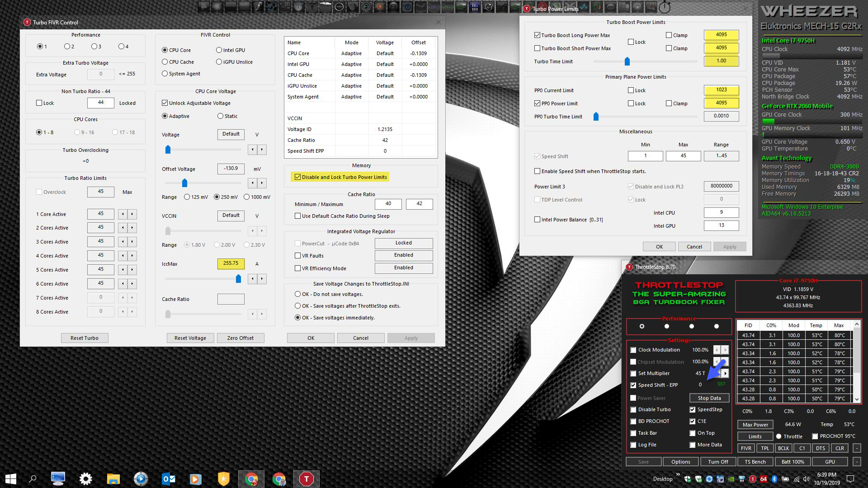Open the Windows Start menu
Screen dimensions: 868x488
11,479
